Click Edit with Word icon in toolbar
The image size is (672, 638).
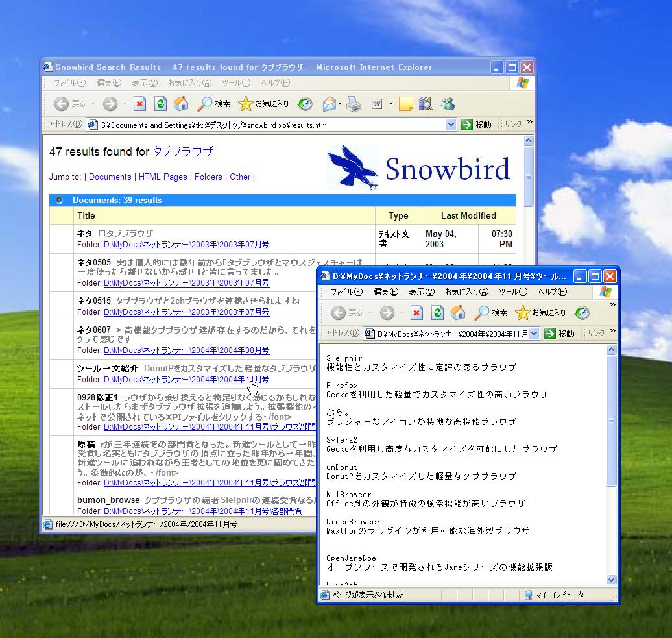coord(377,104)
